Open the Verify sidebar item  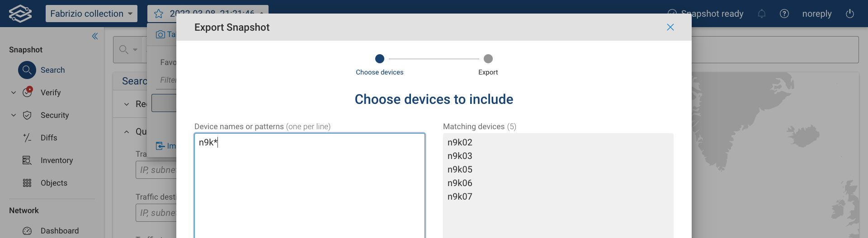coord(51,93)
